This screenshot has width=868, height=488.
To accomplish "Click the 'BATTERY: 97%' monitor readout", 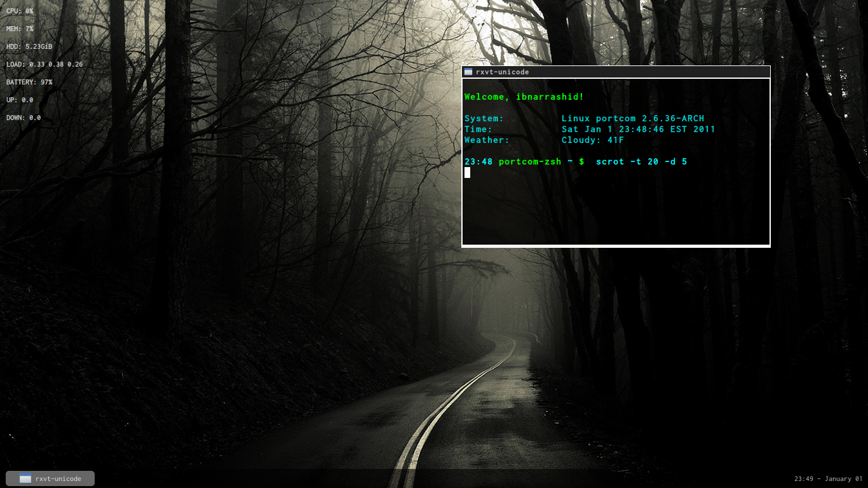I will point(29,82).
